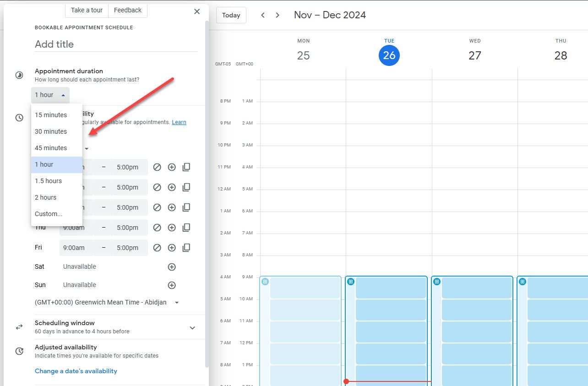Viewport: 588px width, 386px height.
Task: Copy Friday's time to all days
Action: coord(186,248)
